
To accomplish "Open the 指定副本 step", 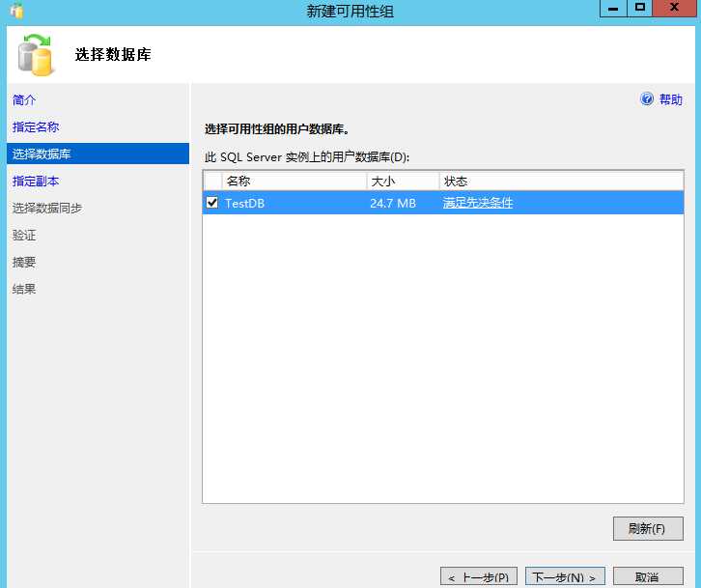I will pos(36,182).
